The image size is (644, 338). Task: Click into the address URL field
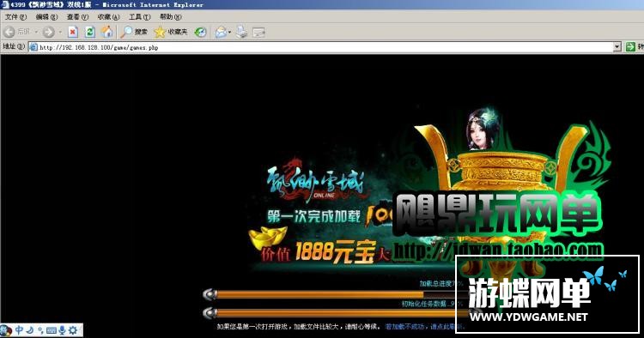(x=325, y=47)
